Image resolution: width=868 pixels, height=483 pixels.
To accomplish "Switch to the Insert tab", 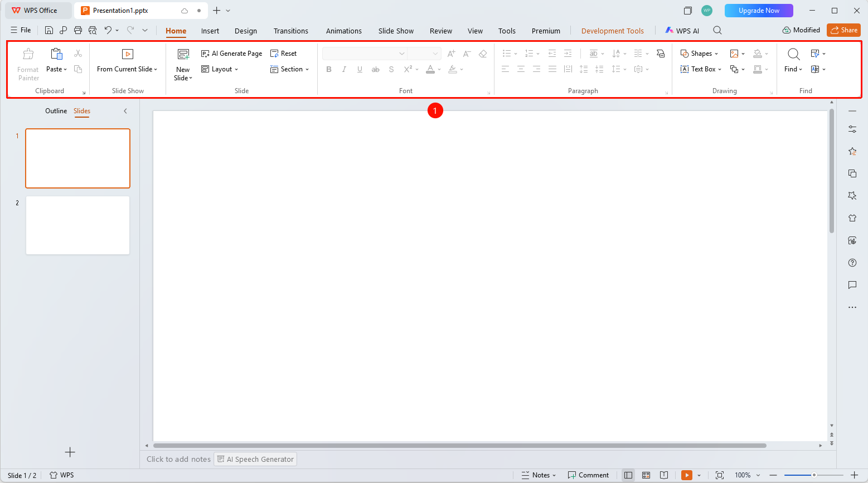I will pyautogui.click(x=210, y=31).
